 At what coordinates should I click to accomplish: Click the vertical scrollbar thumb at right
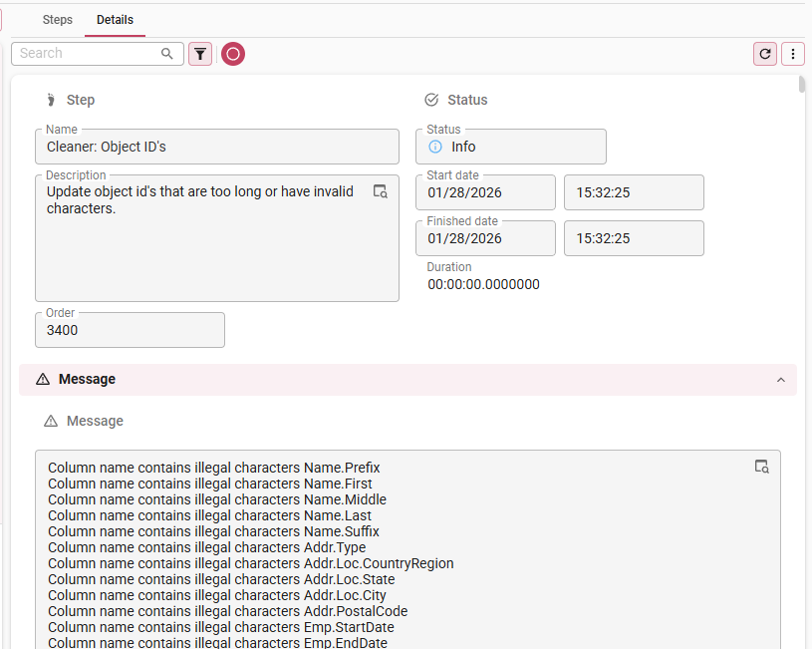coord(802,84)
